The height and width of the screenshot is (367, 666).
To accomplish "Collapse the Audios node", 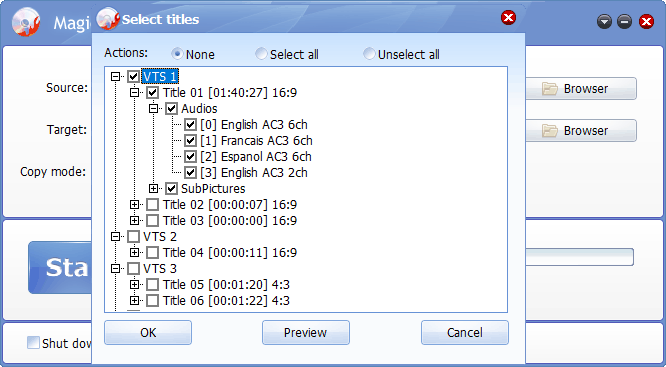I will [x=153, y=109].
